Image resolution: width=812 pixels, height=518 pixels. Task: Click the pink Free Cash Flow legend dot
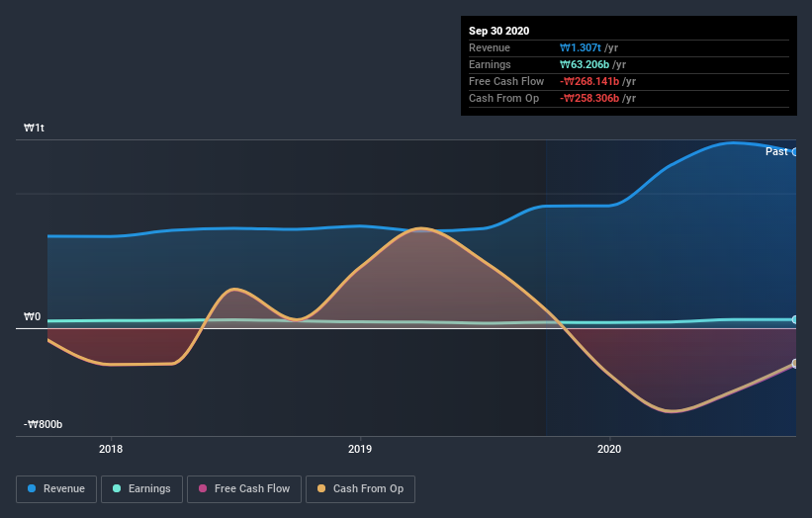tap(203, 488)
